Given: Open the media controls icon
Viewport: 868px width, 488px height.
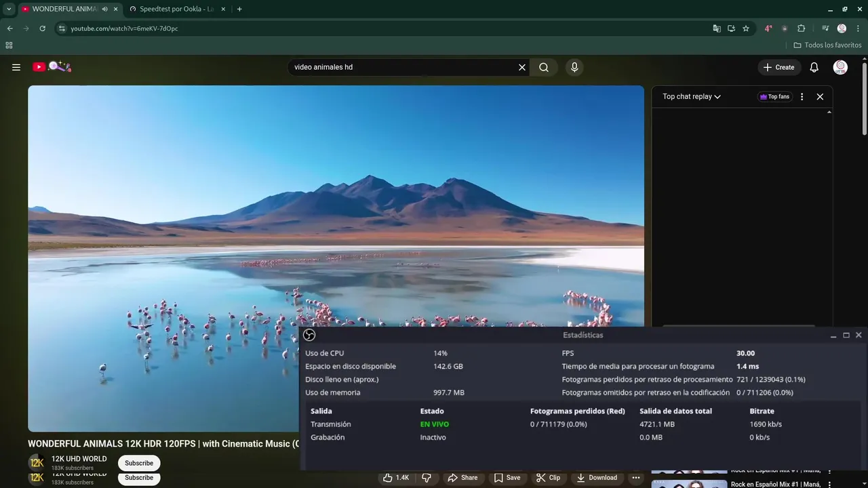Looking at the screenshot, I should [x=825, y=28].
